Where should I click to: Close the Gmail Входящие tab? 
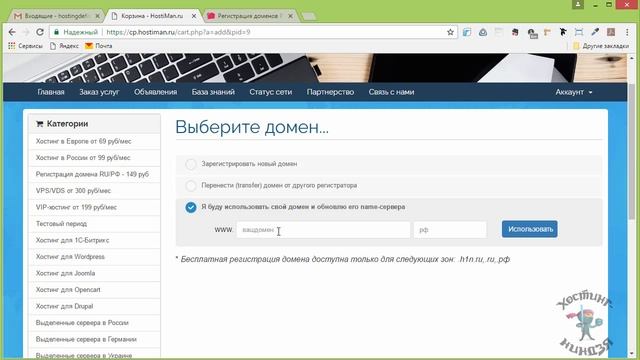pos(98,16)
